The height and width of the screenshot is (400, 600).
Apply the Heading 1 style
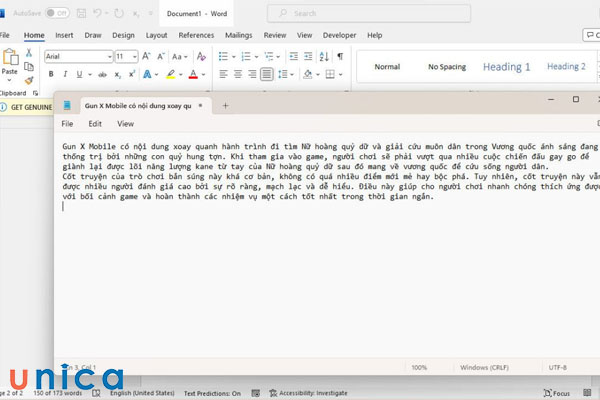click(507, 67)
